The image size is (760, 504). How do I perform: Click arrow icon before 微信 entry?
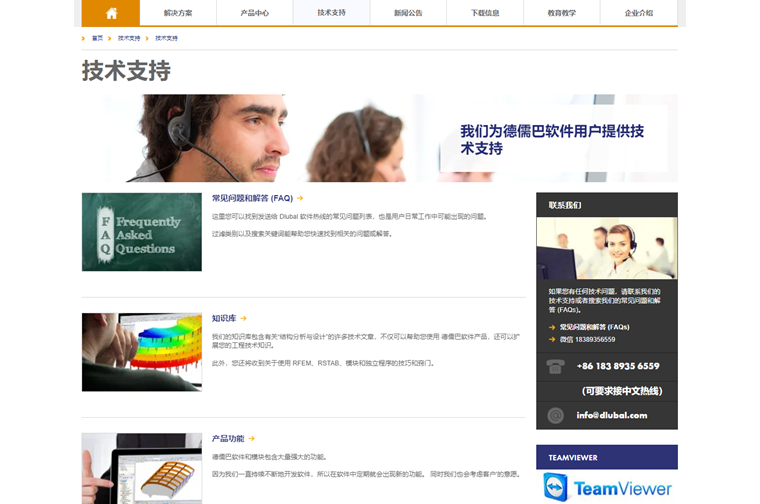(x=552, y=340)
